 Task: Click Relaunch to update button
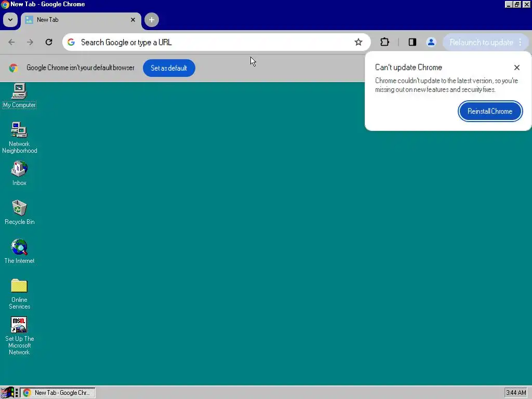[x=481, y=43]
